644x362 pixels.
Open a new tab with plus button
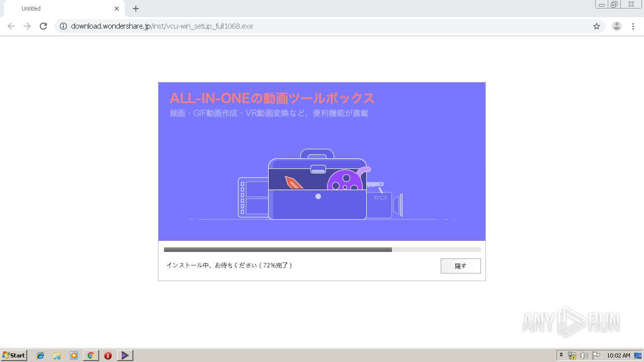[136, 9]
